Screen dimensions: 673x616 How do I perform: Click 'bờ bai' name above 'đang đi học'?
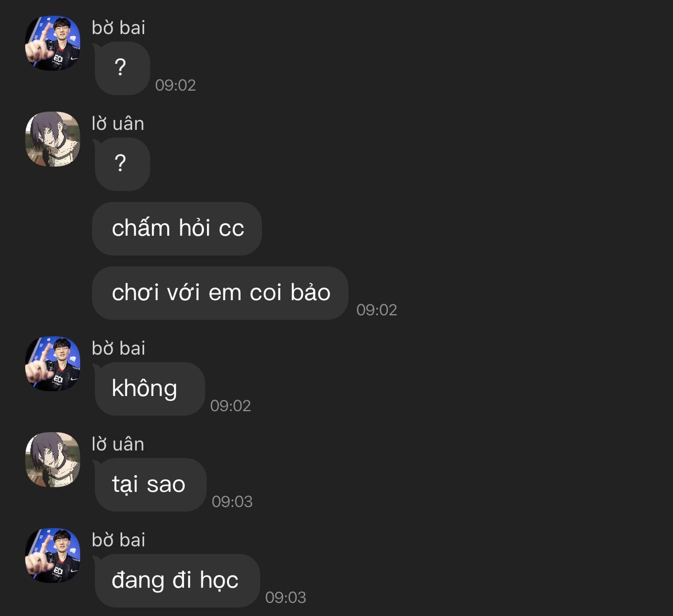118,540
